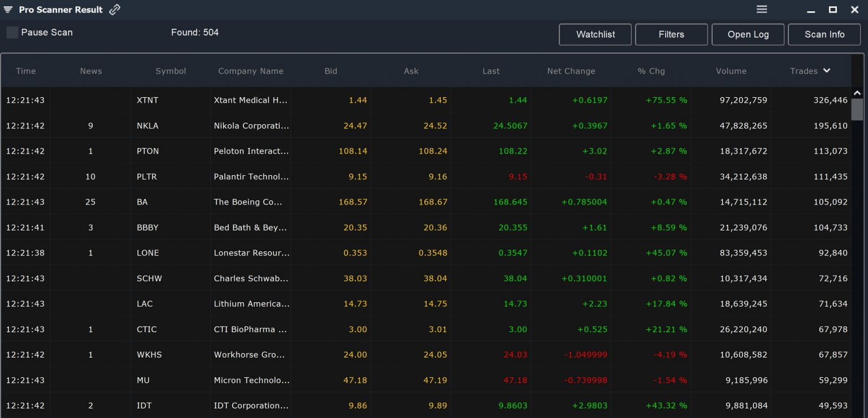Open the hamburger menu at top right
This screenshot has width=868, height=418.
(x=761, y=8)
